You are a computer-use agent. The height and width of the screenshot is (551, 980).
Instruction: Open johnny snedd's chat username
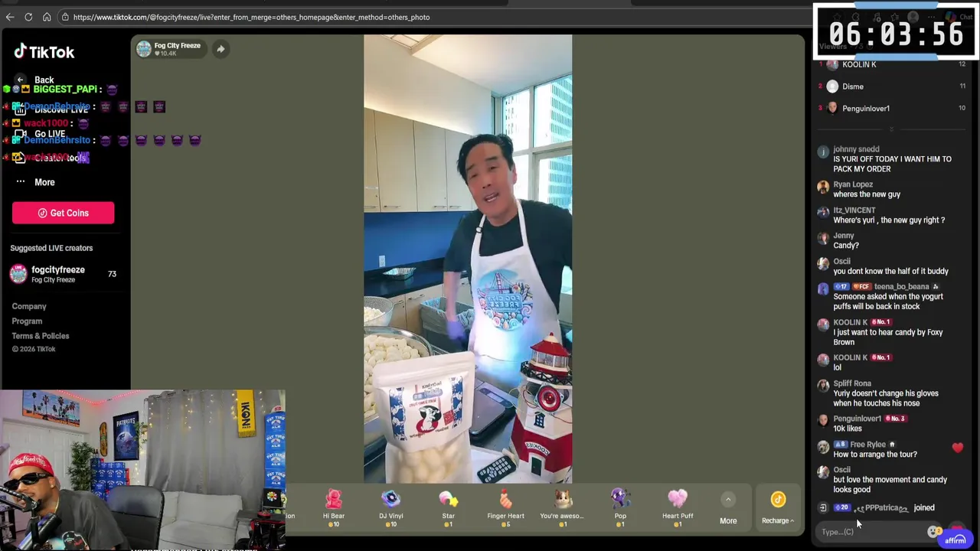[856, 149]
